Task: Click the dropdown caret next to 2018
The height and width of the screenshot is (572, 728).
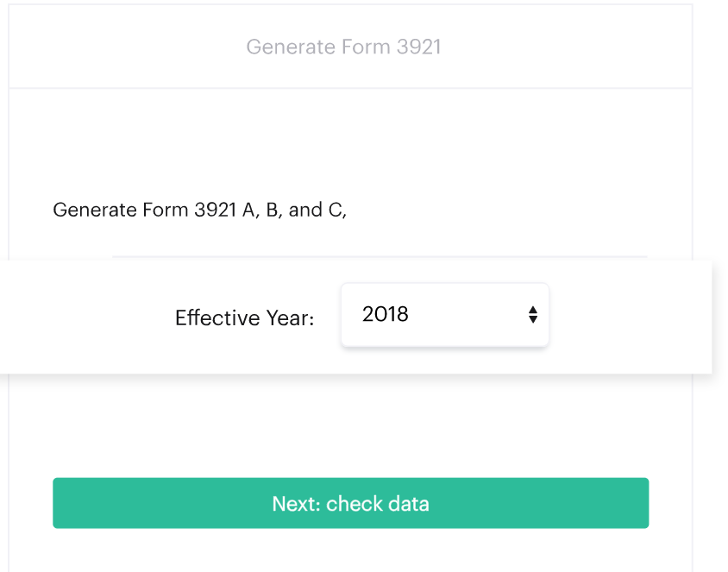Action: [533, 315]
